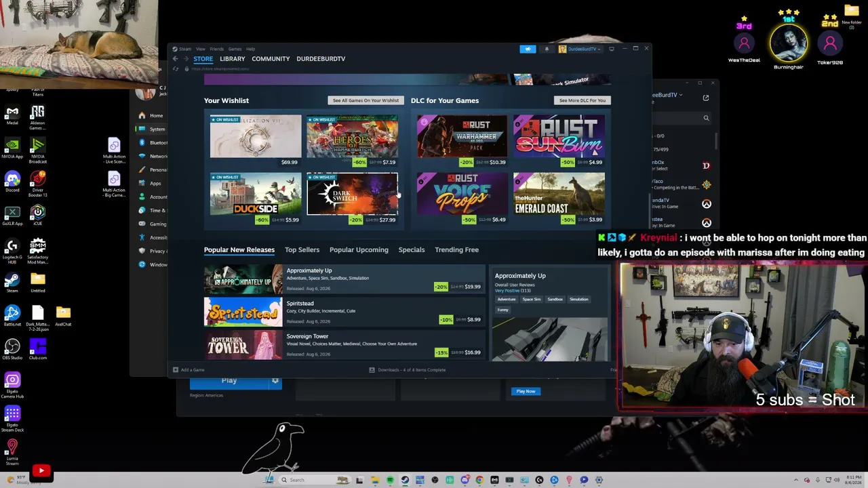Switch to the LIBRARY tab
868x488 pixels.
(x=232, y=59)
